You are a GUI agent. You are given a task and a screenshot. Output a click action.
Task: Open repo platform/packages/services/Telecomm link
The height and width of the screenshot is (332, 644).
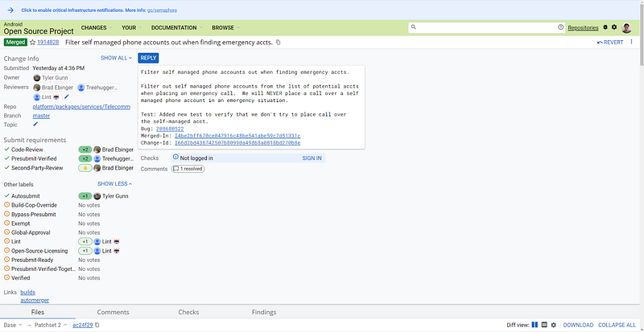pos(81,107)
